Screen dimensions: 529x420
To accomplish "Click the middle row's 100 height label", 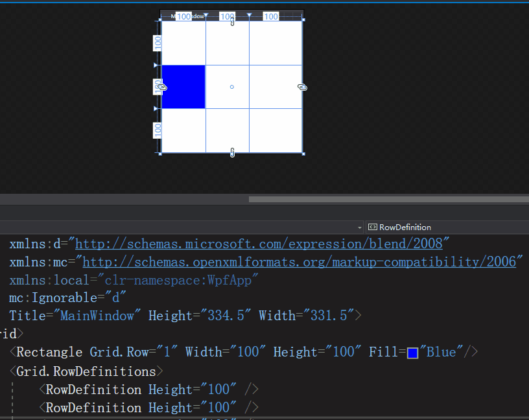I will tap(158, 87).
